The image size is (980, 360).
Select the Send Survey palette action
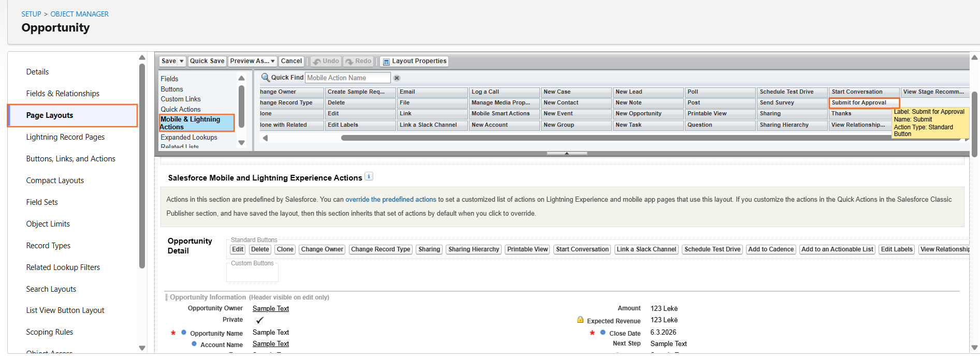pos(792,102)
